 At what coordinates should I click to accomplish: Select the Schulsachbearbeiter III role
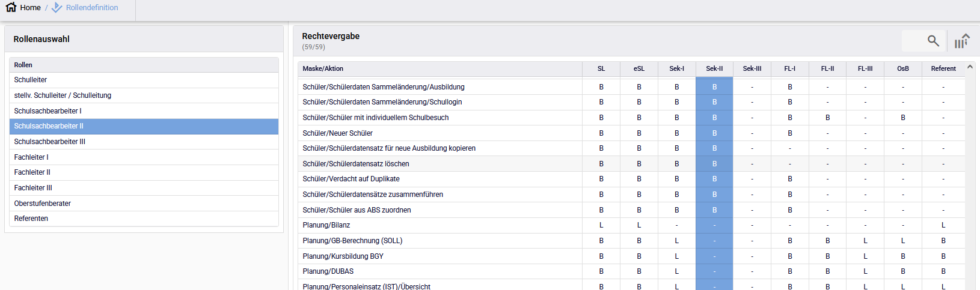click(x=50, y=142)
